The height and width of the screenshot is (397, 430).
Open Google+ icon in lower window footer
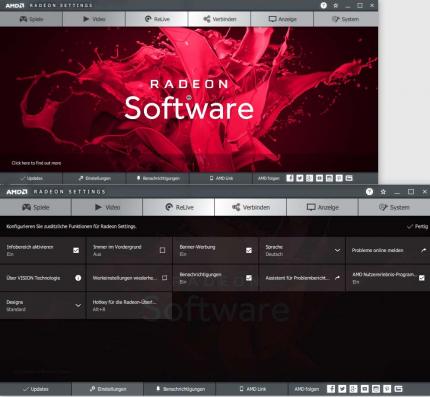coord(353,389)
